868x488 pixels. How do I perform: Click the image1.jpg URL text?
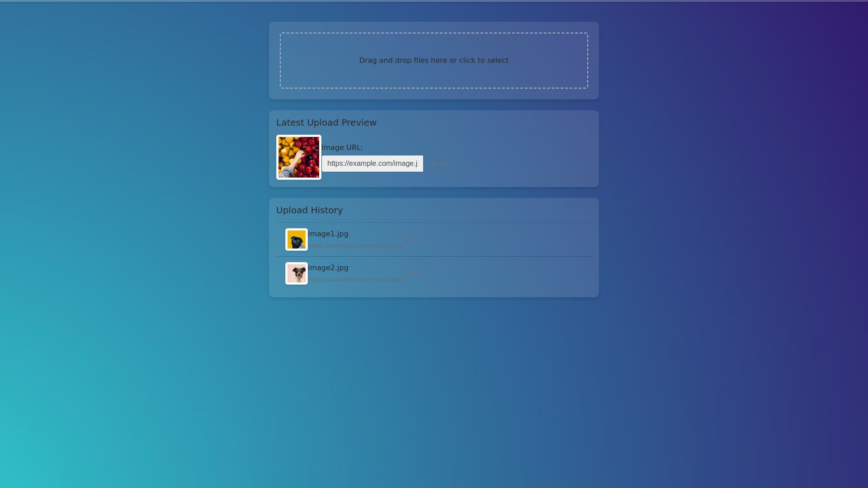pyautogui.click(x=355, y=246)
